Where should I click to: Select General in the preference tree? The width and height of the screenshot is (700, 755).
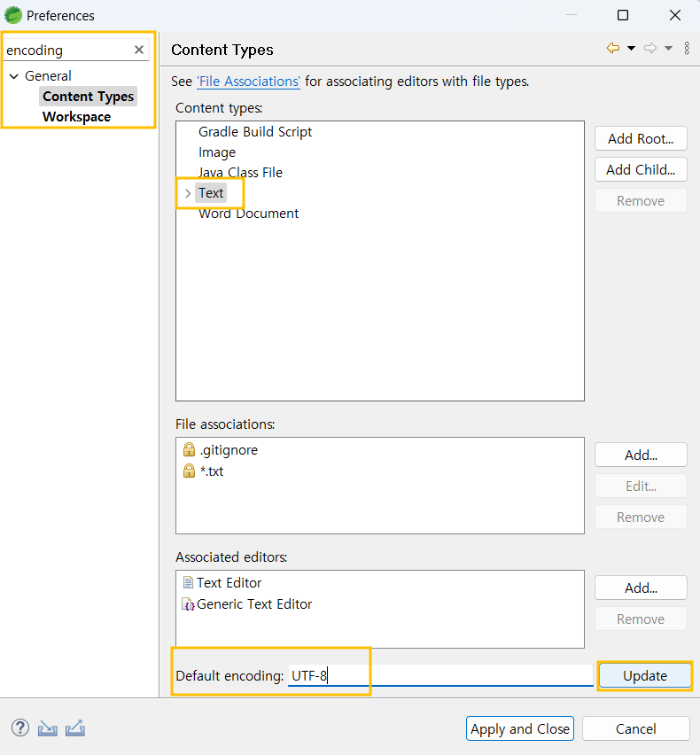48,75
